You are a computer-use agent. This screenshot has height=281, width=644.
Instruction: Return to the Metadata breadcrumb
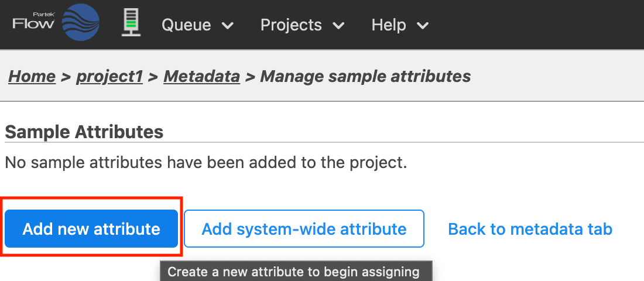201,76
